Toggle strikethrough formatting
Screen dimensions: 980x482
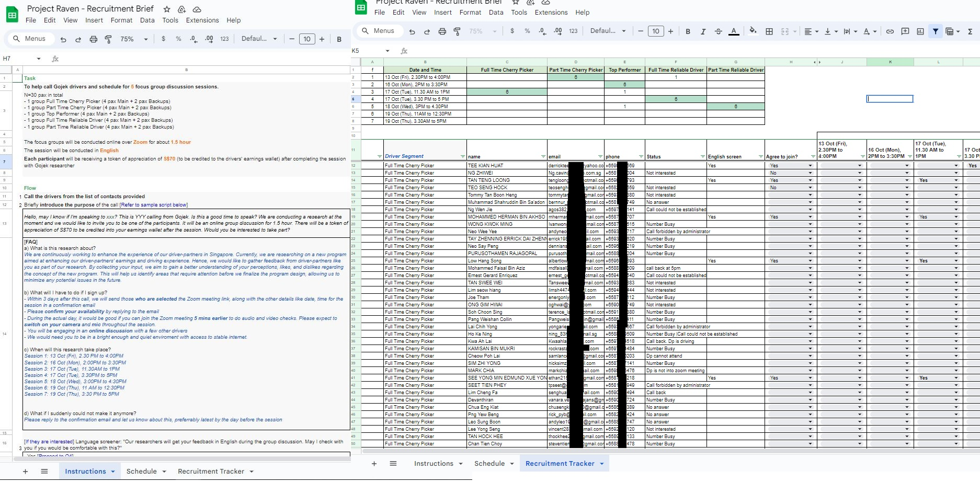coord(718,31)
